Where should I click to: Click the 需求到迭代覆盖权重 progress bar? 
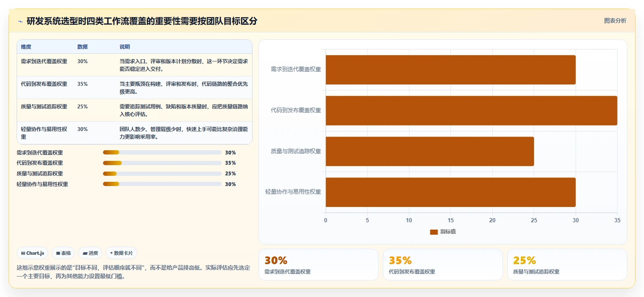click(x=162, y=152)
